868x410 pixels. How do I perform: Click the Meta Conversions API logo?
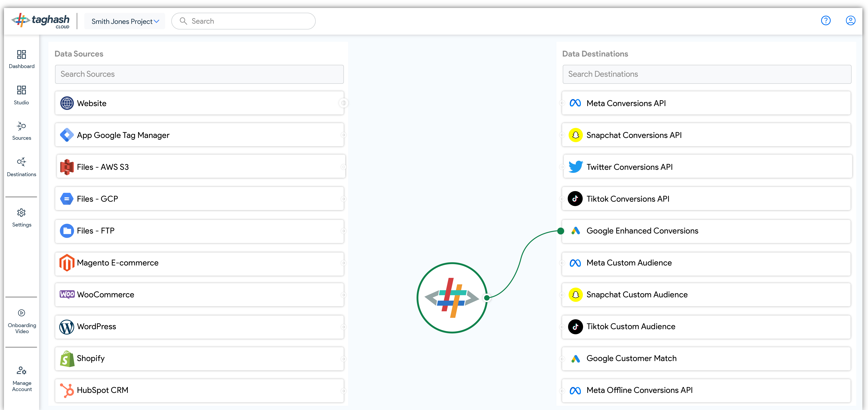575,103
